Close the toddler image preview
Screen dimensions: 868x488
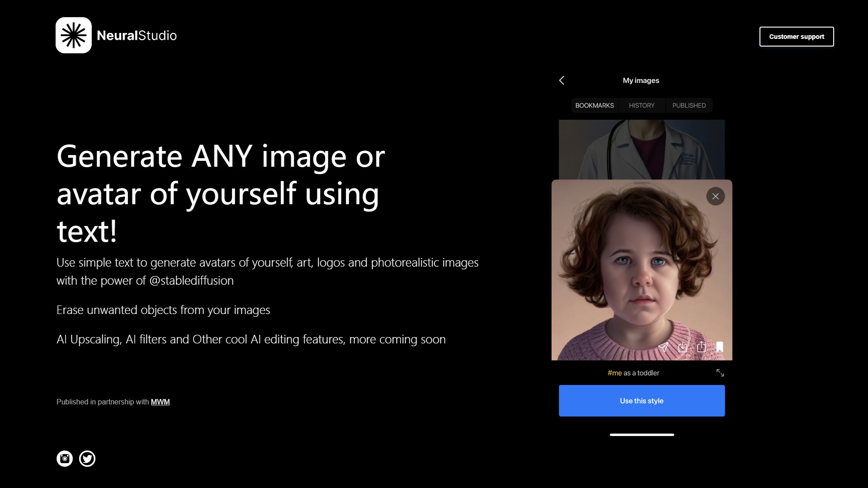716,197
